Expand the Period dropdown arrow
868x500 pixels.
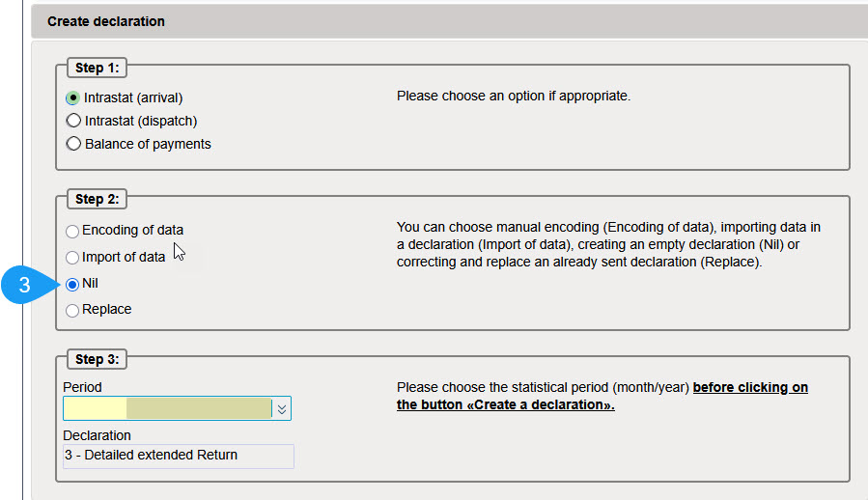point(282,409)
